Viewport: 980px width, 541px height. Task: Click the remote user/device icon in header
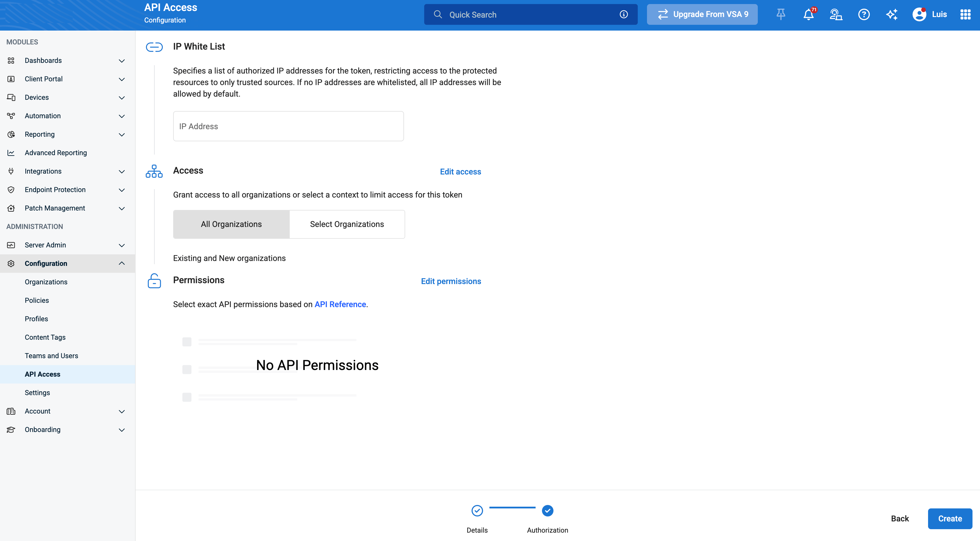pyautogui.click(x=836, y=14)
